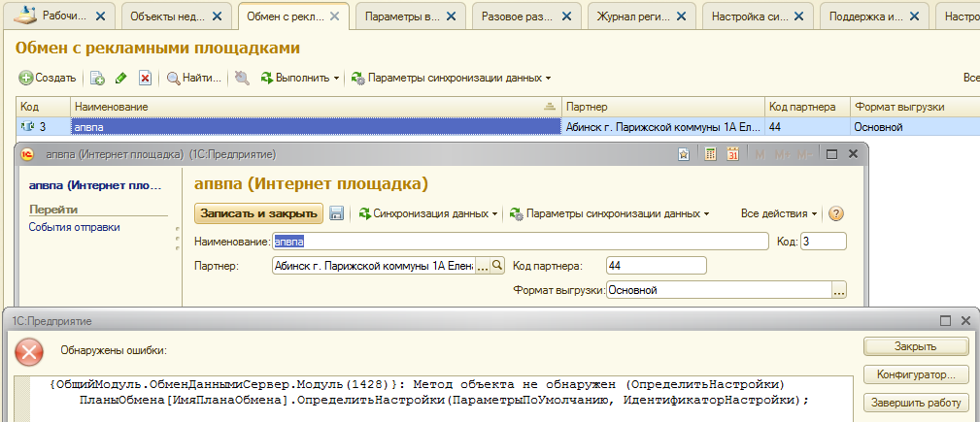Open the События отправки link
Screen dimensions: 980x422
click(75, 227)
